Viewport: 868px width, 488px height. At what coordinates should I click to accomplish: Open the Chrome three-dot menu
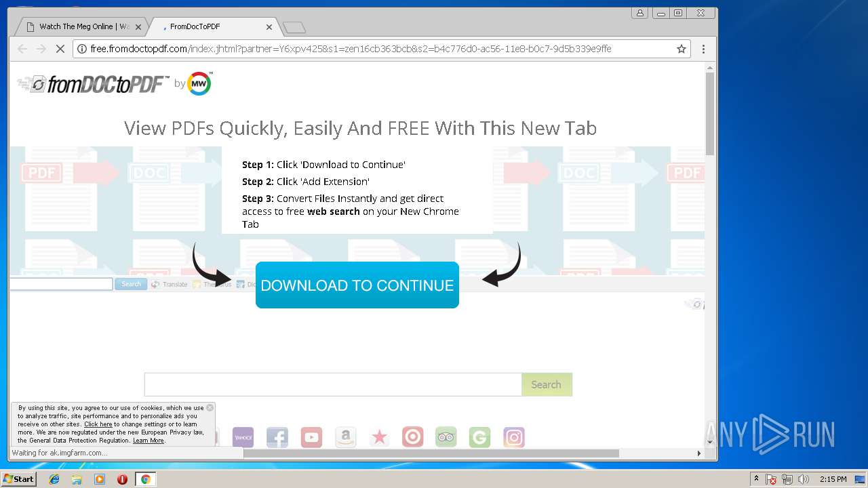tap(703, 49)
